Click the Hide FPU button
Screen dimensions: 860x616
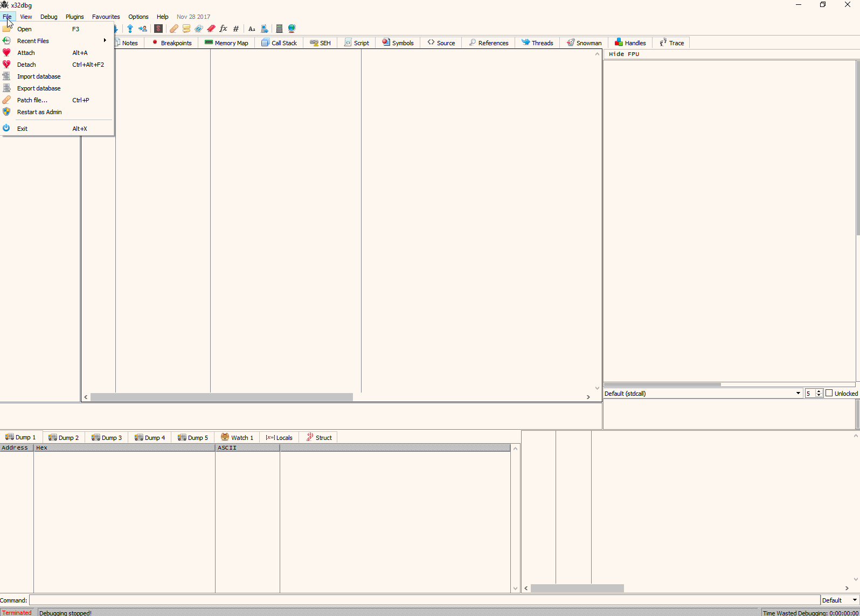[624, 54]
